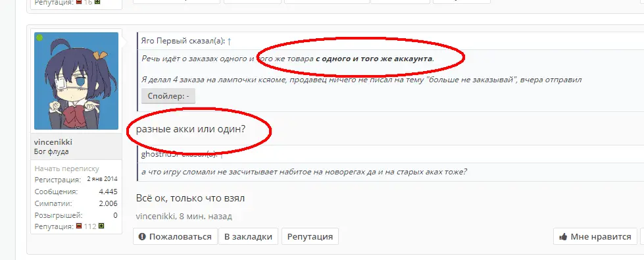Click the "8 мин. назад" post timestamp
Image resolution: width=644 pixels, height=260 pixels.
click(x=206, y=216)
